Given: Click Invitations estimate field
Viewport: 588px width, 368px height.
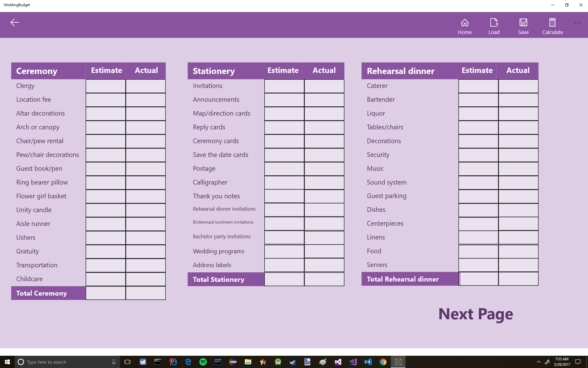Looking at the screenshot, I should [284, 86].
